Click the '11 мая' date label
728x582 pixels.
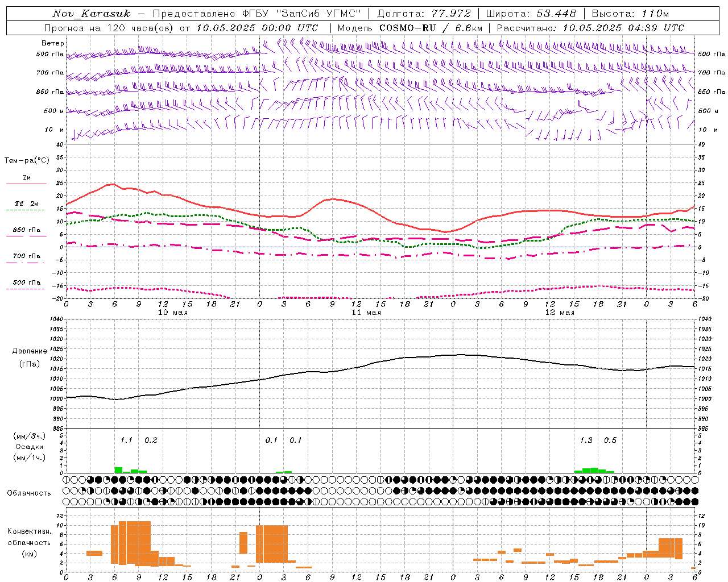[x=366, y=313]
